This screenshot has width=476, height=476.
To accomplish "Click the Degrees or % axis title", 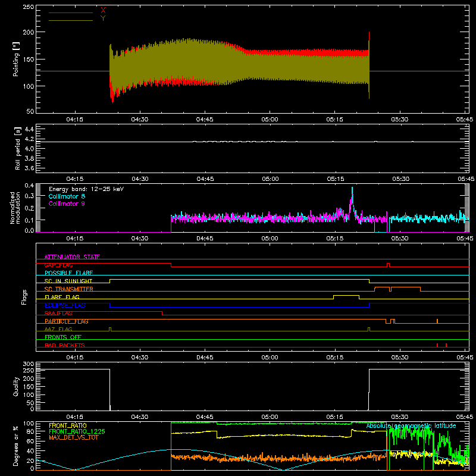I will (x=16, y=446).
